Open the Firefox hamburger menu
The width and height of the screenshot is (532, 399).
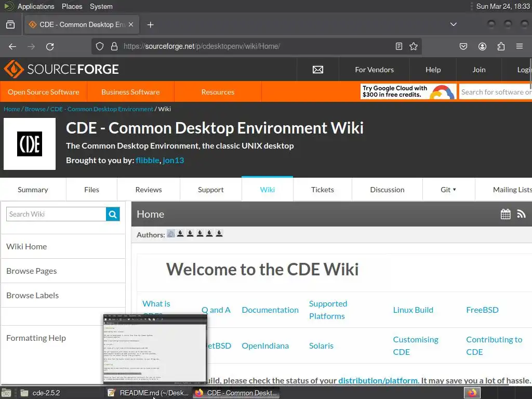tap(520, 46)
